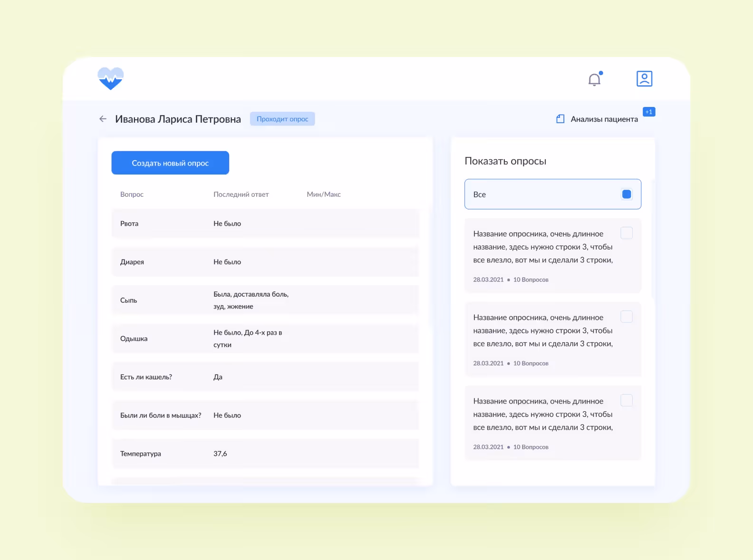Go back using the left arrow

click(x=103, y=119)
